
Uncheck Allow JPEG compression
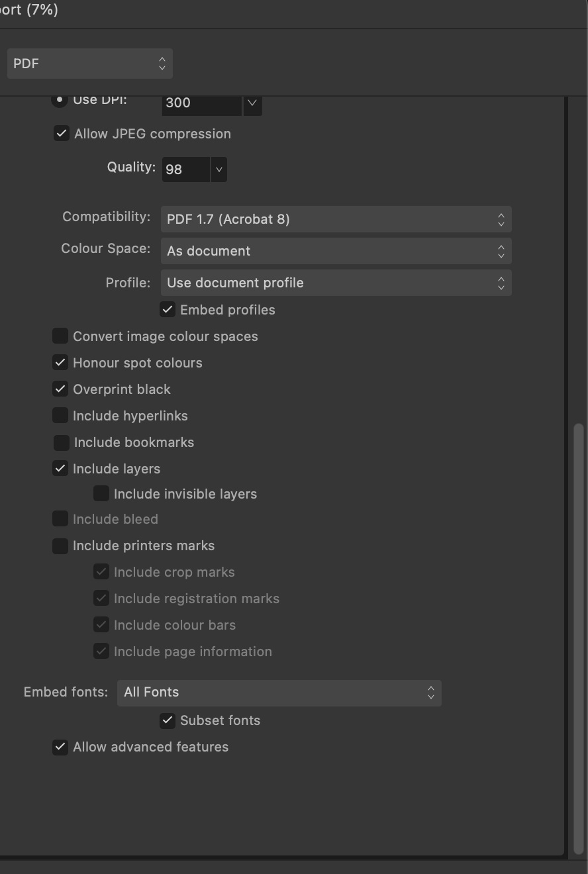pos(62,134)
